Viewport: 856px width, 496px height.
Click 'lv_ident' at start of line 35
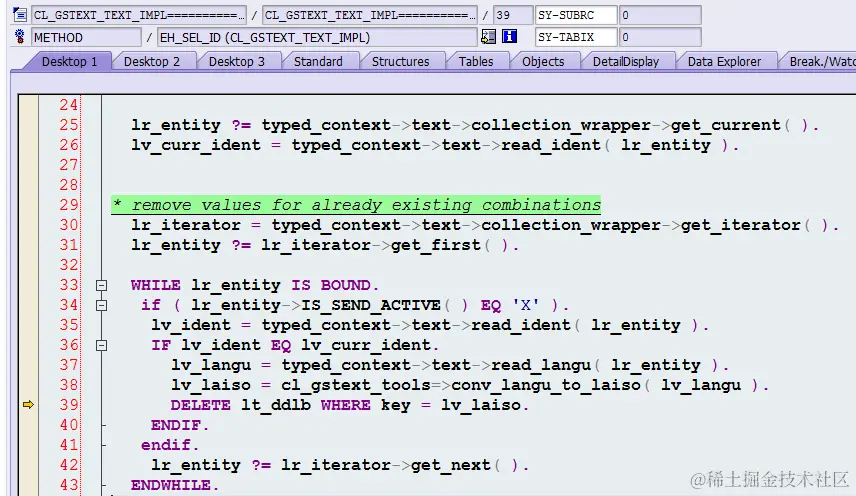191,325
